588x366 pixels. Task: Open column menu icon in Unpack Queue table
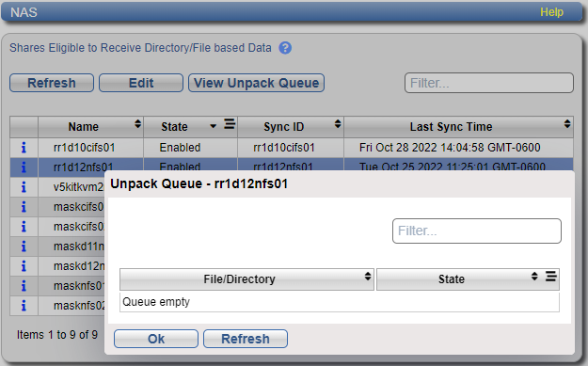pos(551,277)
